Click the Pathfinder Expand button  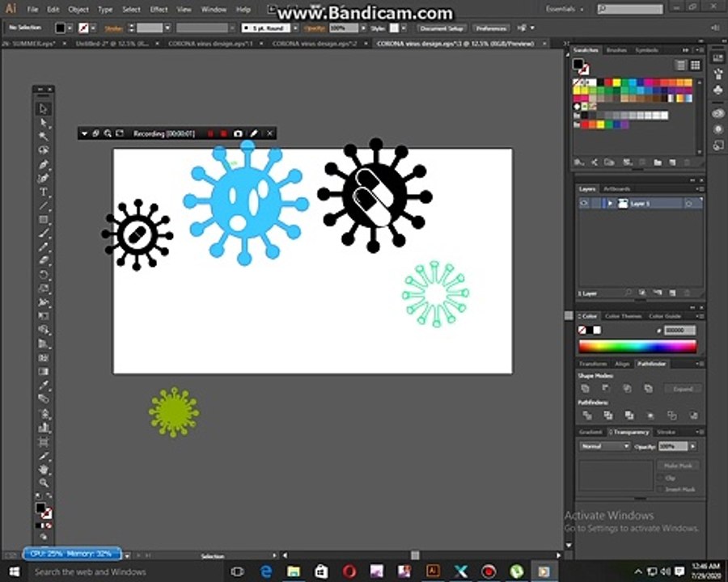pyautogui.click(x=683, y=389)
